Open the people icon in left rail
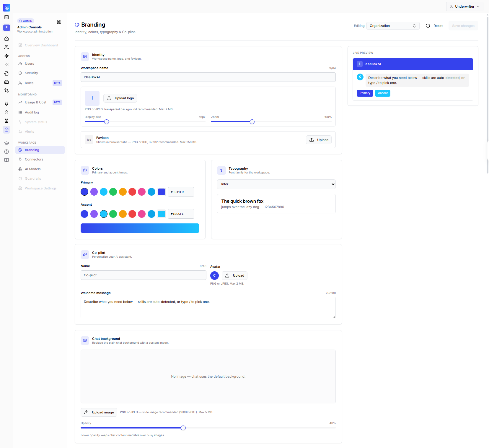The image size is (489, 448). (x=6, y=47)
